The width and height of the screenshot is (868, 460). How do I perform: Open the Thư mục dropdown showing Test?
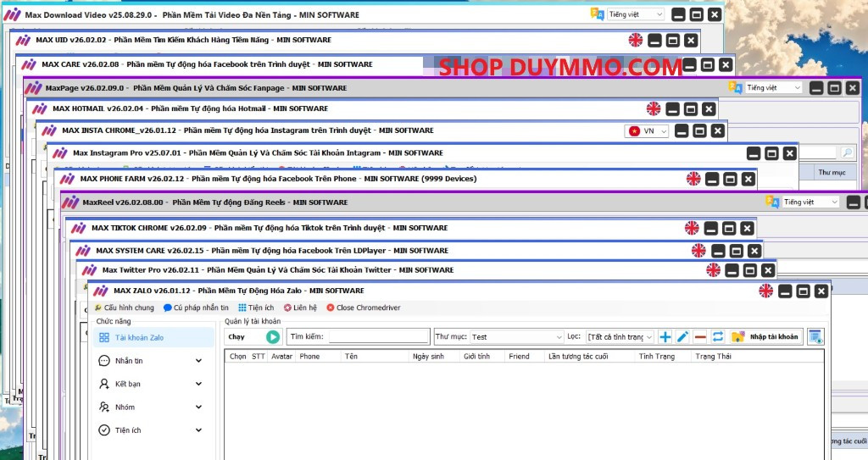point(516,336)
